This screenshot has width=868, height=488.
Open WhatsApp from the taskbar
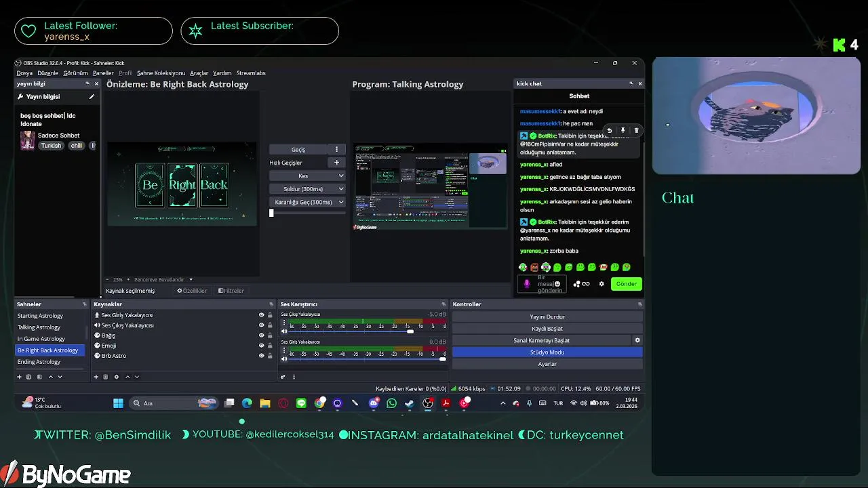click(391, 403)
